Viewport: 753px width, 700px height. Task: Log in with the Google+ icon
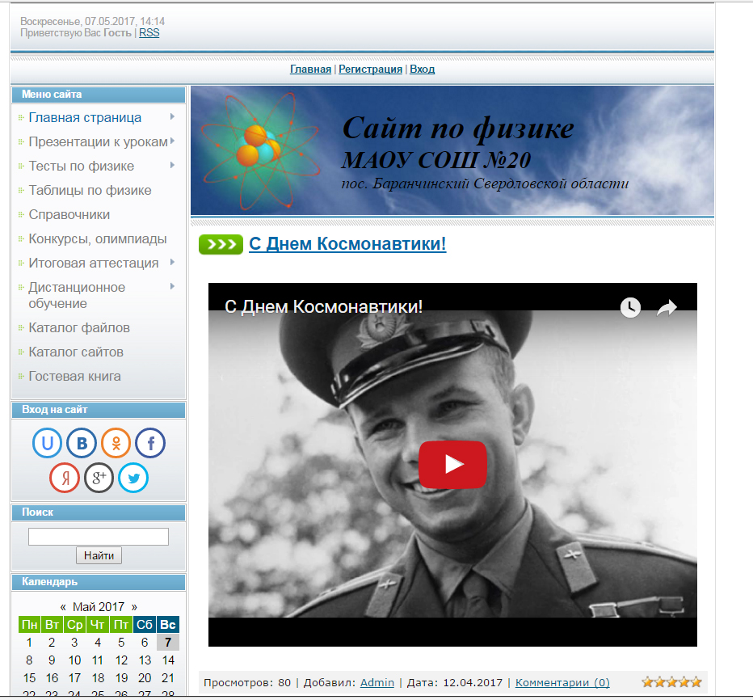coord(99,478)
